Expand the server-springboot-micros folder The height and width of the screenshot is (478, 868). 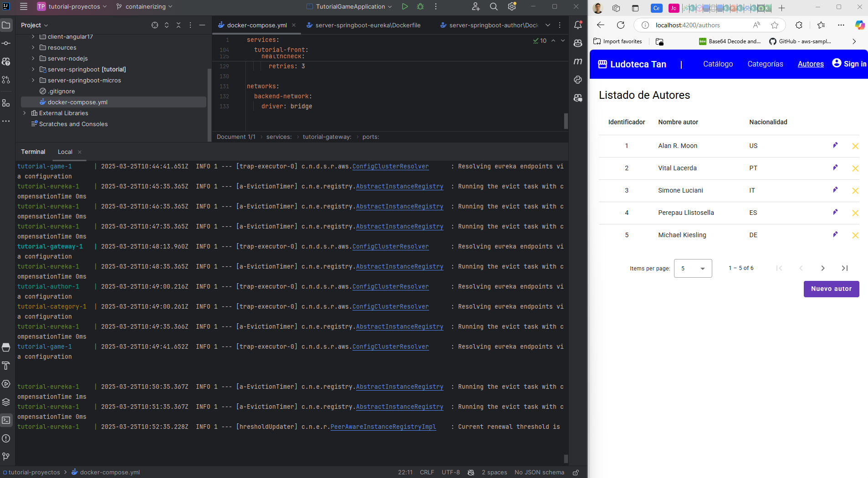pyautogui.click(x=32, y=80)
